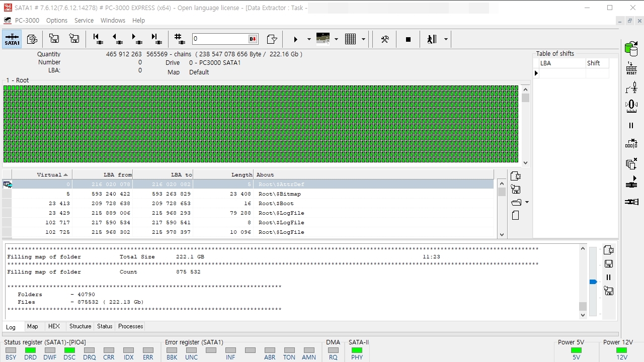
Task: Click the PHY SATA-II indicator
Action: click(x=357, y=353)
